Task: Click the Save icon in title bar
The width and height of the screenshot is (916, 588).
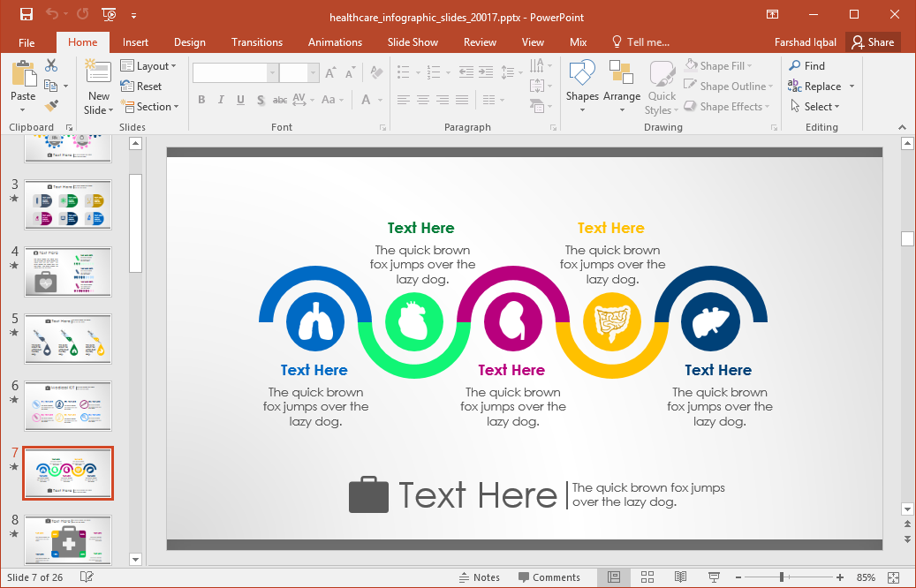Action: pos(26,14)
